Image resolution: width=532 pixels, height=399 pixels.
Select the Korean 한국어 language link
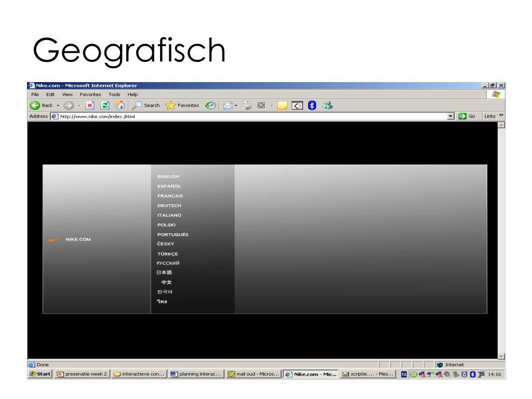pyautogui.click(x=165, y=292)
